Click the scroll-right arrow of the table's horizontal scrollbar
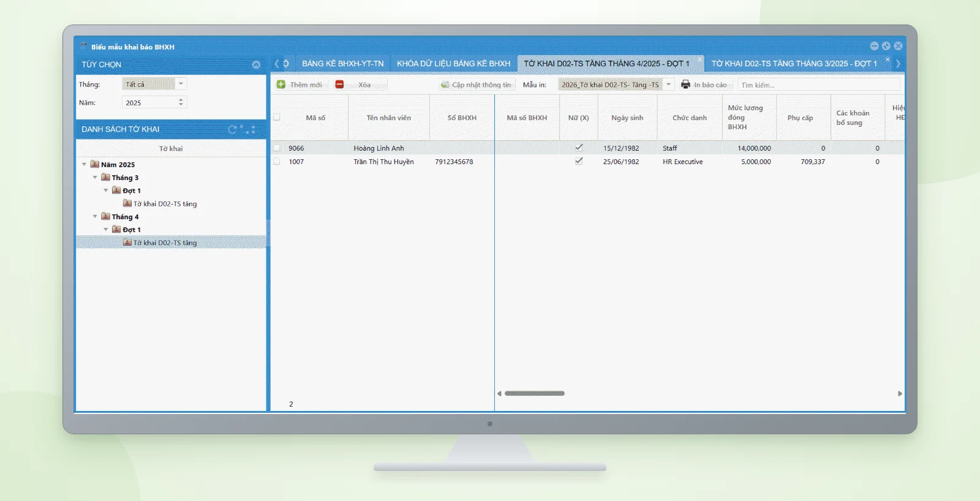 tap(900, 394)
